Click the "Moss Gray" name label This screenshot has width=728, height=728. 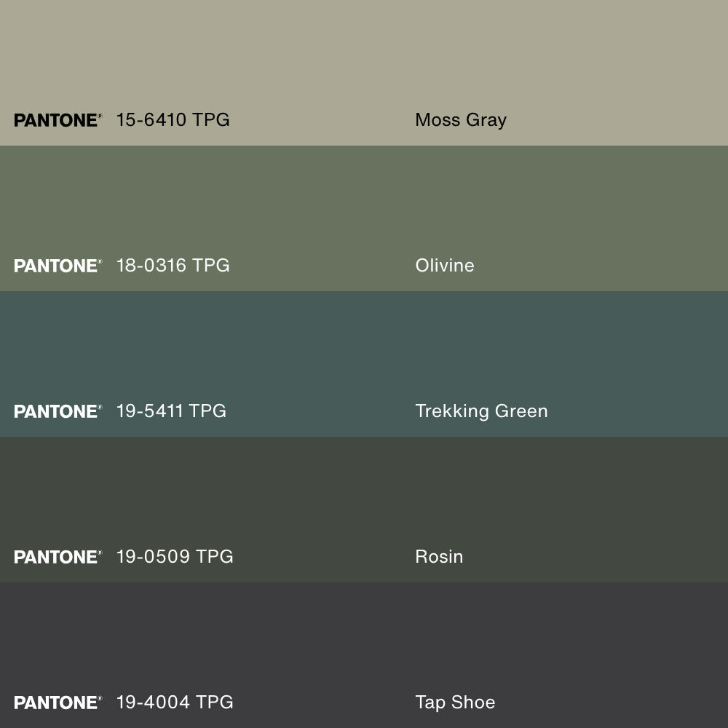(x=460, y=120)
